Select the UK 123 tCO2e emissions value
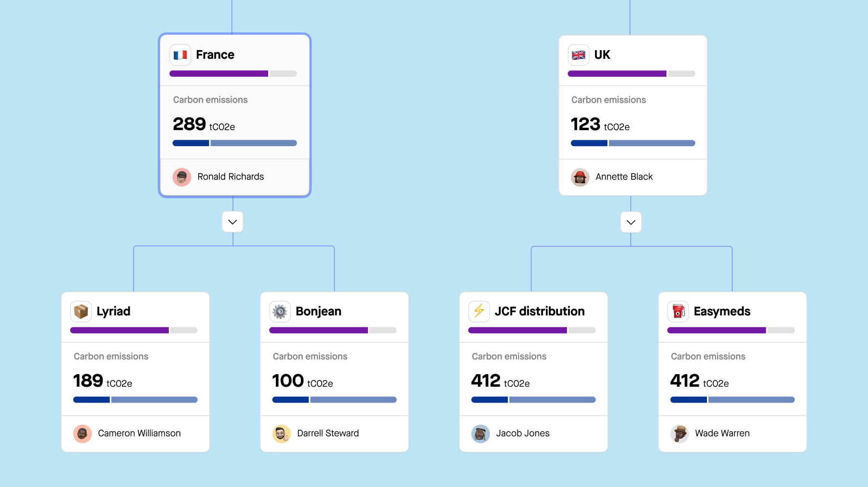The width and height of the screenshot is (868, 487). [600, 124]
